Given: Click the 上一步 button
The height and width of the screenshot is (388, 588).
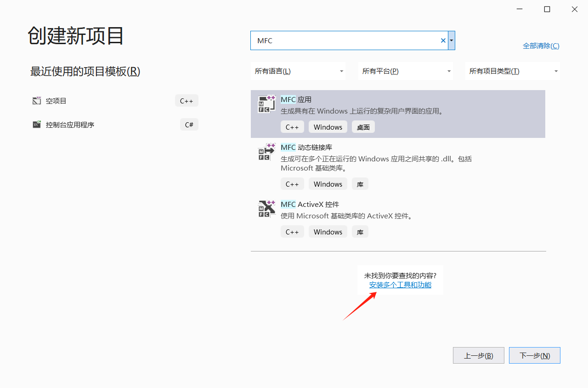Looking at the screenshot, I should [x=479, y=355].
